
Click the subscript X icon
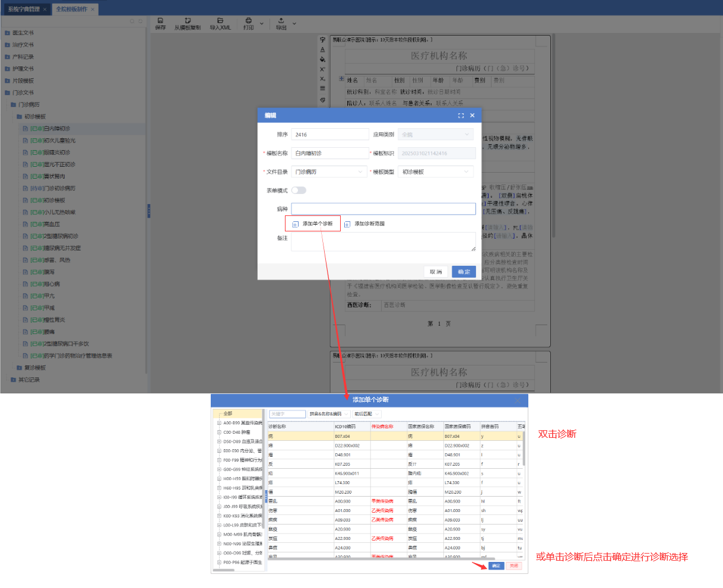(322, 79)
